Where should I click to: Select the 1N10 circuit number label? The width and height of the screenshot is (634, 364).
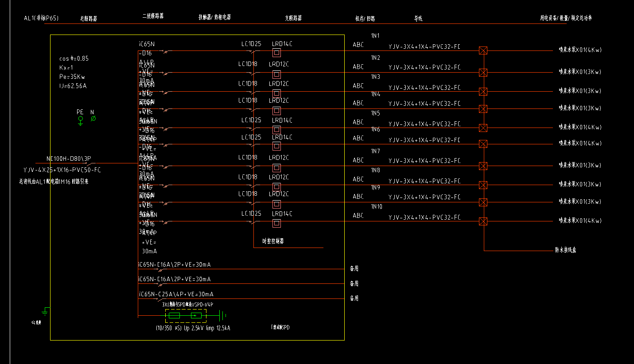pyautogui.click(x=377, y=207)
